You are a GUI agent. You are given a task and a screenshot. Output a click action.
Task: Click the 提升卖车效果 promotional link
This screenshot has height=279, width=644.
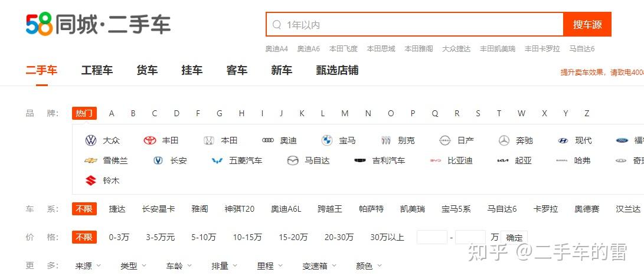(x=602, y=72)
